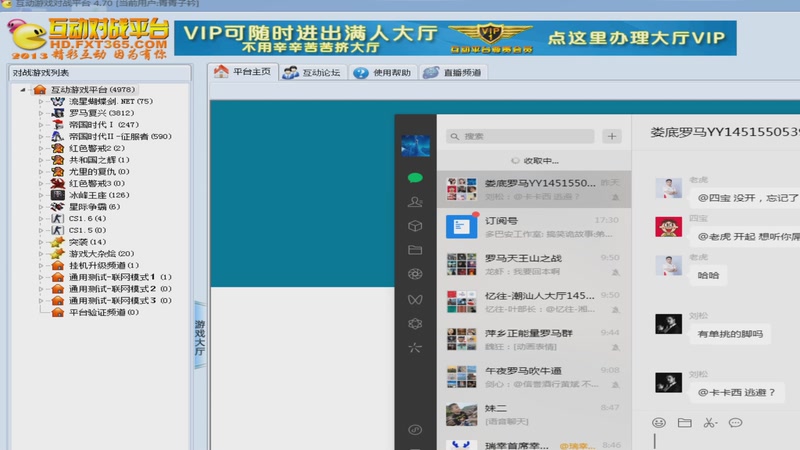Click the mini program icon at sidebar bottom

pos(415,430)
